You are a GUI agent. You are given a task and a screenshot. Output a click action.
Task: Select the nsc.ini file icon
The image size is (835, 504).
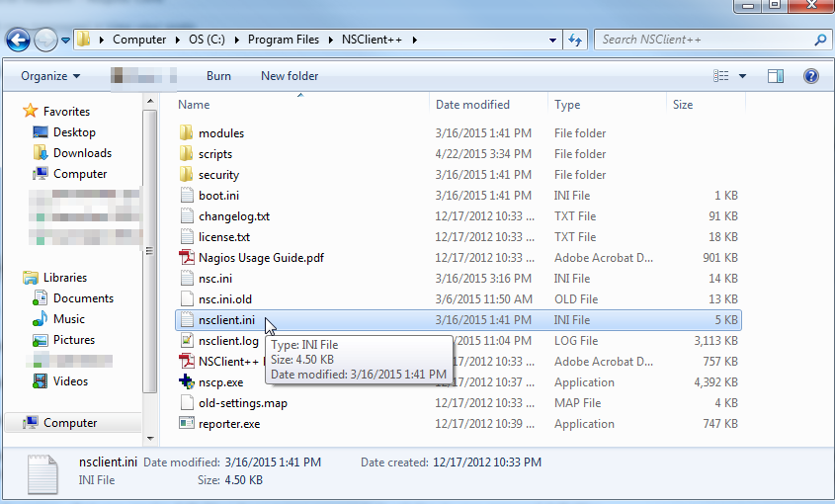(187, 278)
